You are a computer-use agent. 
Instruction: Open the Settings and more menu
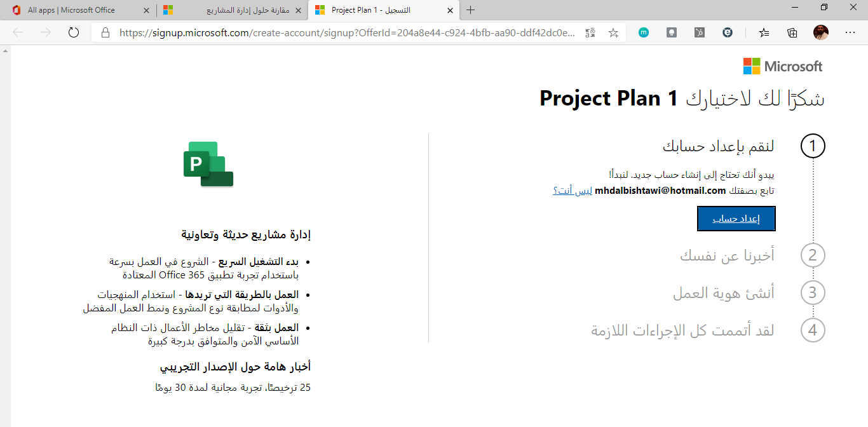850,32
